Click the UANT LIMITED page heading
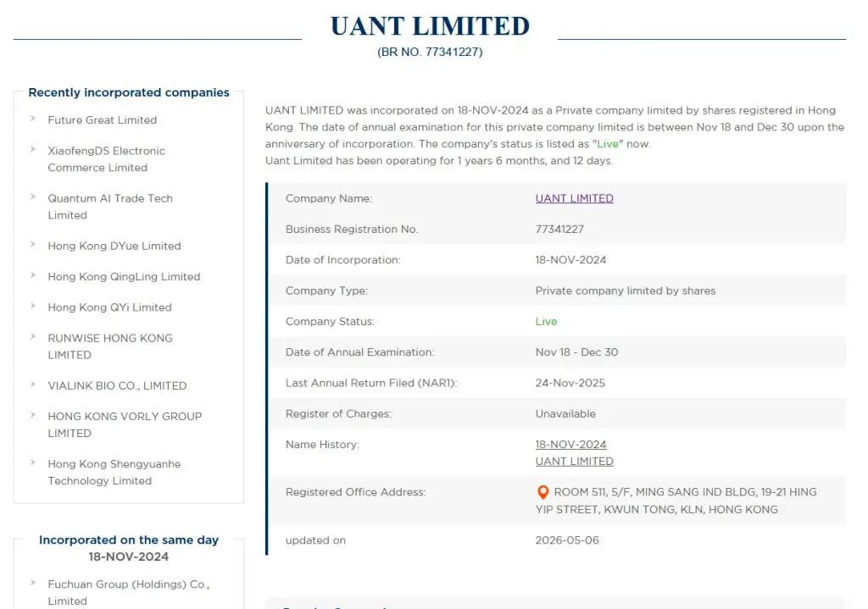This screenshot has width=868, height=609. (x=430, y=26)
